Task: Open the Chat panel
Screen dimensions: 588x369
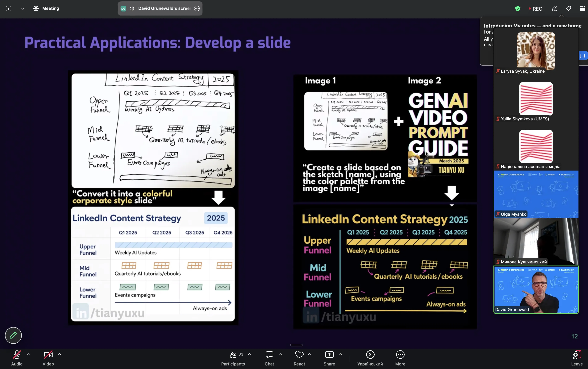Action: (269, 358)
